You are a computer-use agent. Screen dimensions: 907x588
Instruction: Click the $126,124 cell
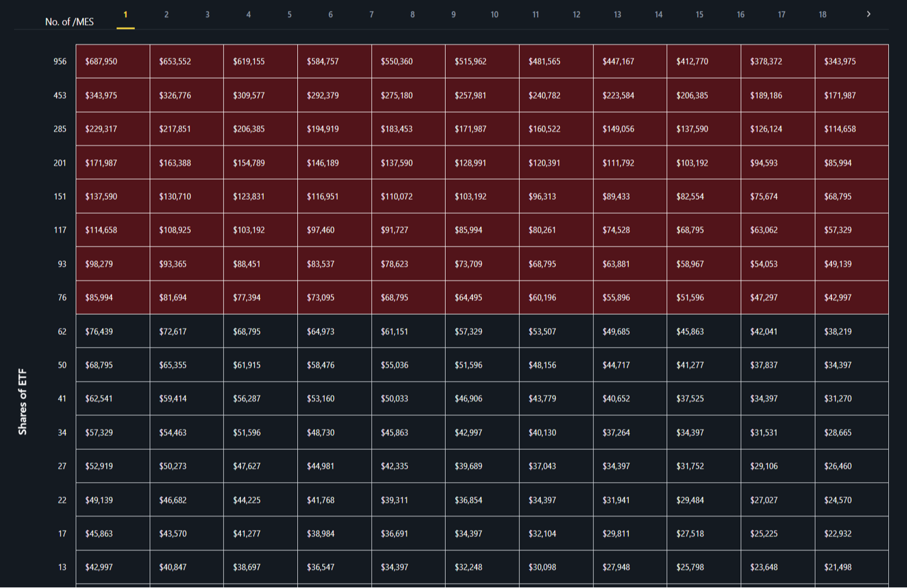click(x=777, y=129)
